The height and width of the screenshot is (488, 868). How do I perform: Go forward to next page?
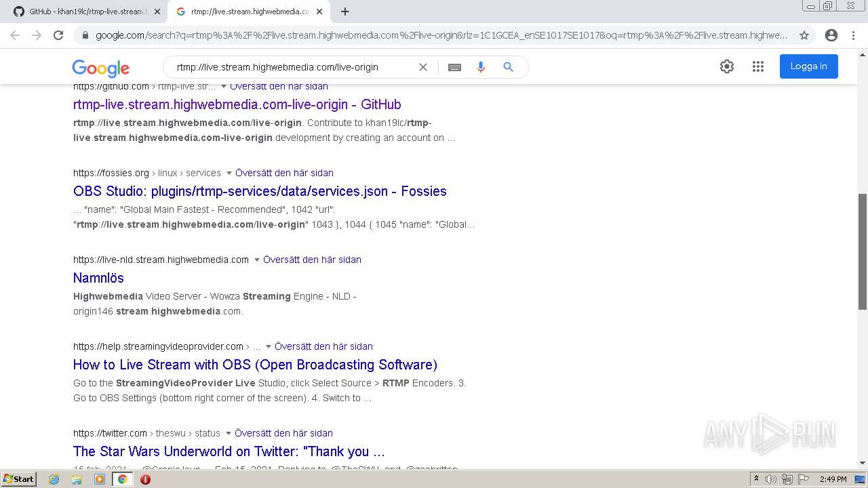(x=37, y=35)
